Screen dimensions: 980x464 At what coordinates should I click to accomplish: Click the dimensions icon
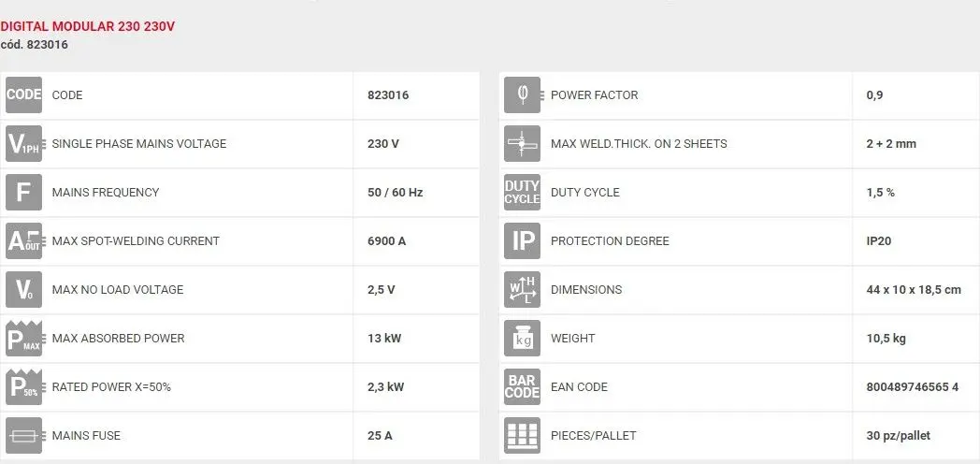[522, 290]
